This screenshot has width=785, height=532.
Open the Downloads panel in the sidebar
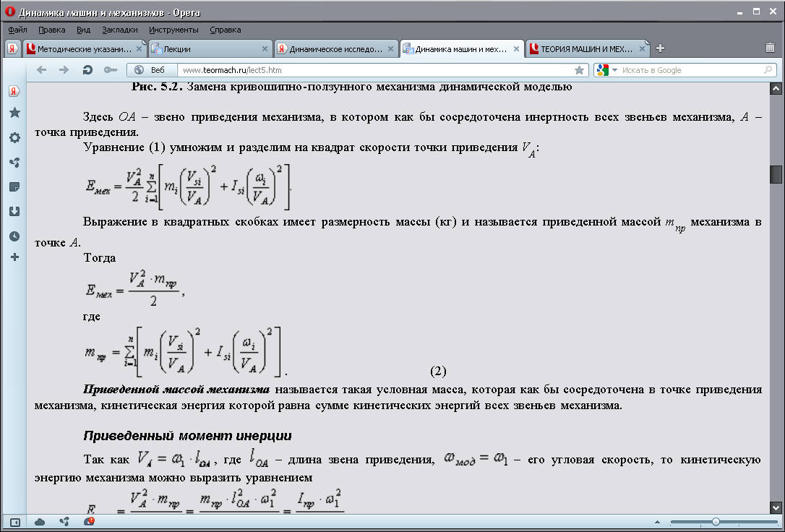click(14, 212)
